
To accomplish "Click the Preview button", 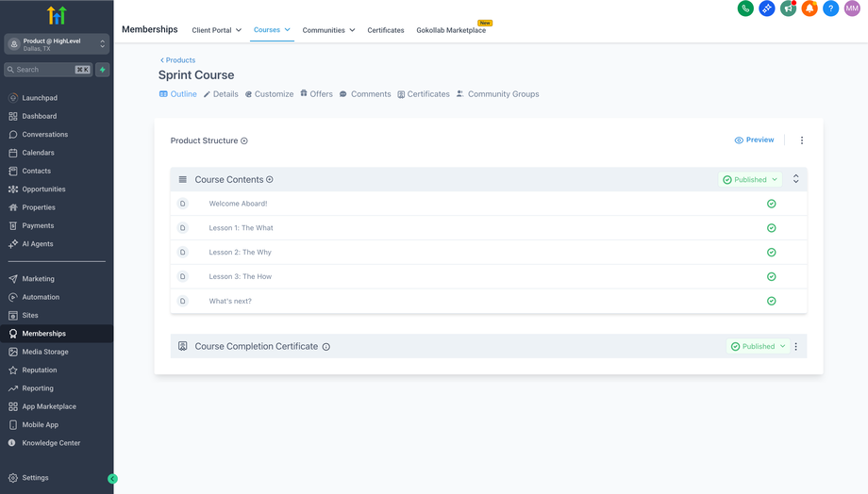I will click(754, 140).
